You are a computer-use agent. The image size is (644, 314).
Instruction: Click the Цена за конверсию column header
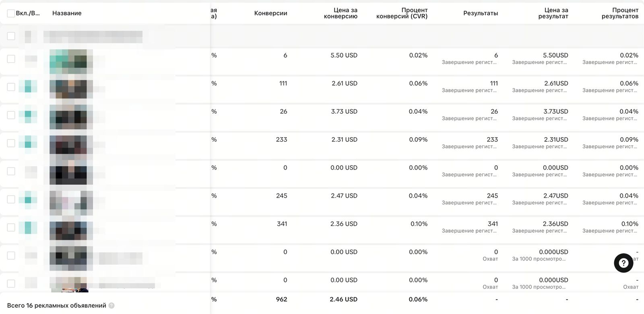tap(340, 13)
